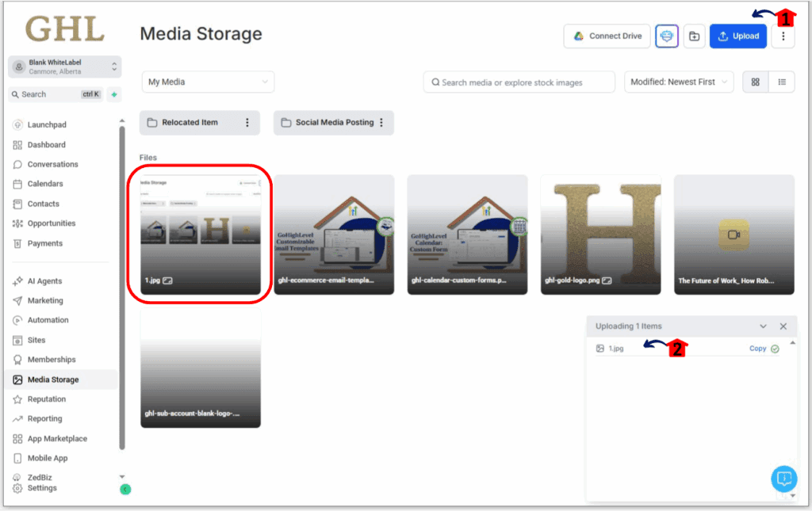Select the ghl-sub-account-blank-logo thumbnail
The image size is (812, 511).
point(201,368)
